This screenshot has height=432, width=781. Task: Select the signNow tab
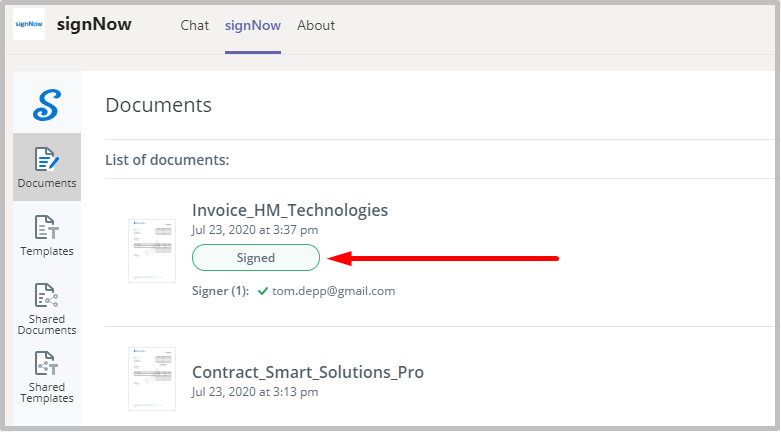point(253,25)
